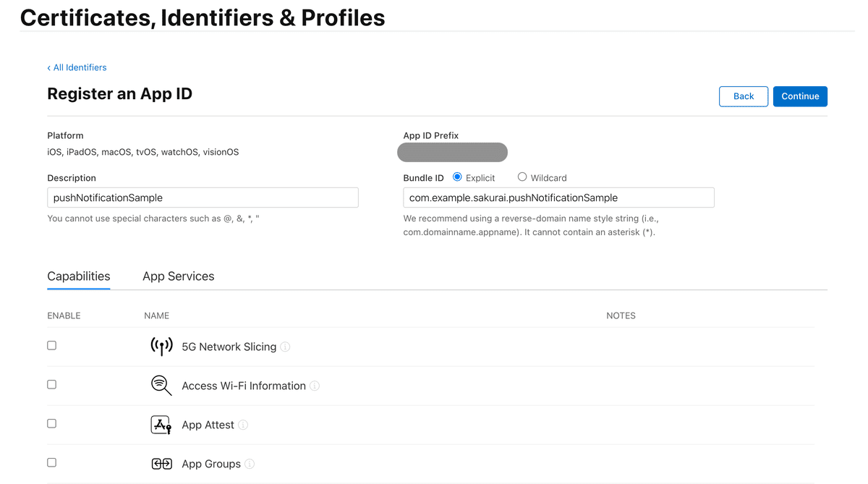The width and height of the screenshot is (868, 484).
Task: Choose the Wildcard Bundle ID option
Action: point(522,177)
